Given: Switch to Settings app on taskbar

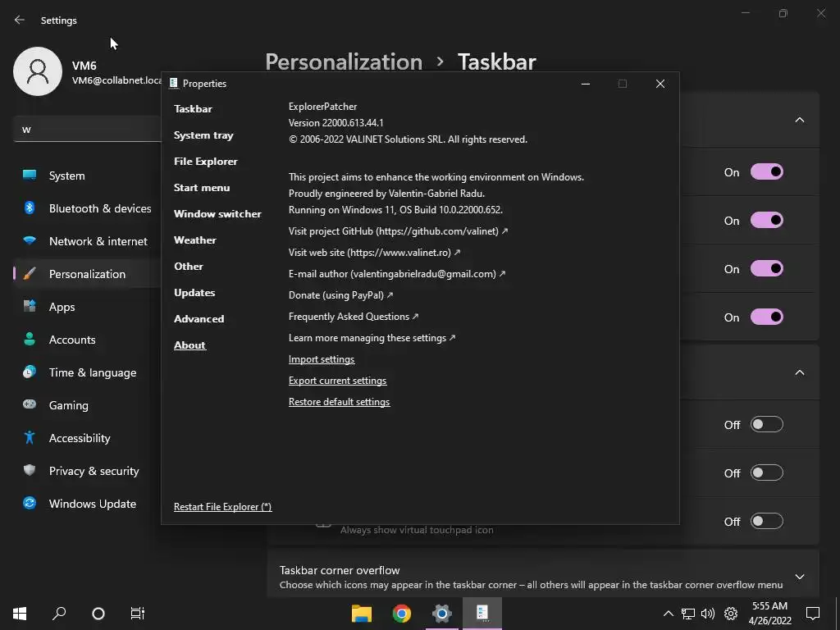Looking at the screenshot, I should pyautogui.click(x=442, y=614).
